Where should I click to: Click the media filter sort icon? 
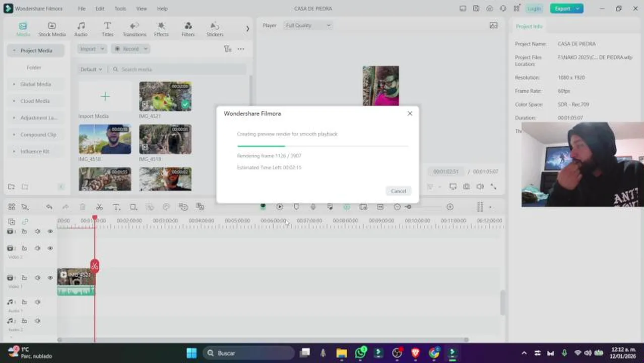pyautogui.click(x=227, y=49)
